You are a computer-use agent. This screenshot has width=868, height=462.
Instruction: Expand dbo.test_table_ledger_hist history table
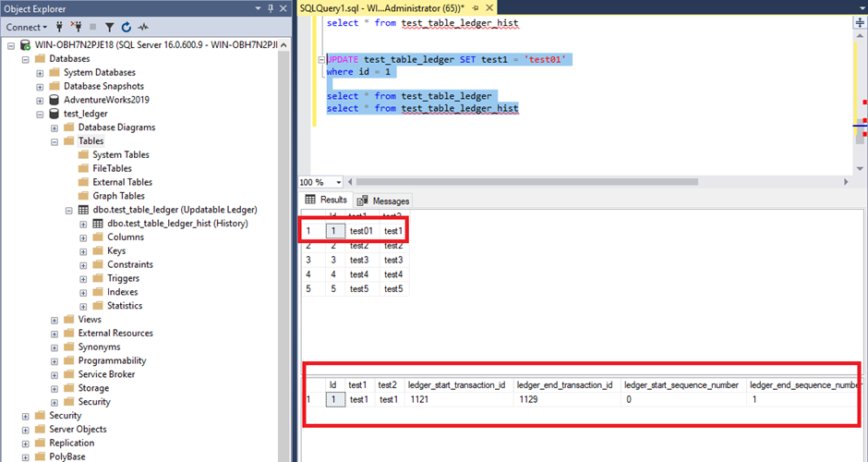[x=83, y=225]
